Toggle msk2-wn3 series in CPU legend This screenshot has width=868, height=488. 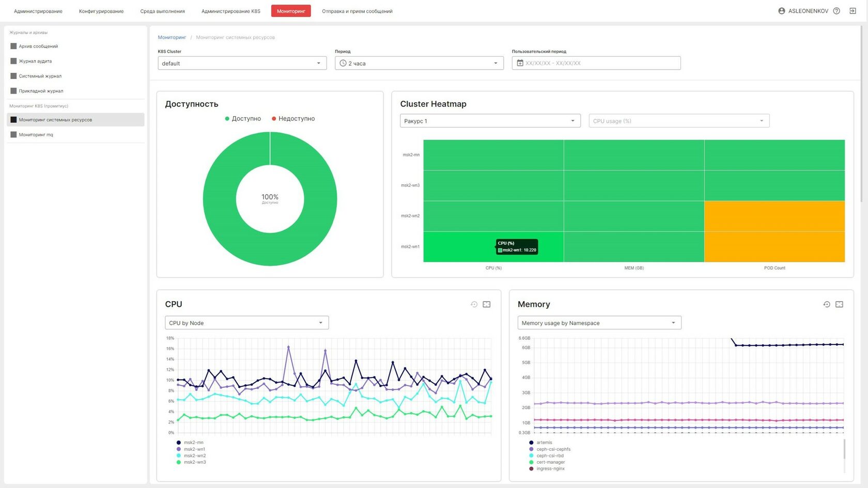pos(191,462)
